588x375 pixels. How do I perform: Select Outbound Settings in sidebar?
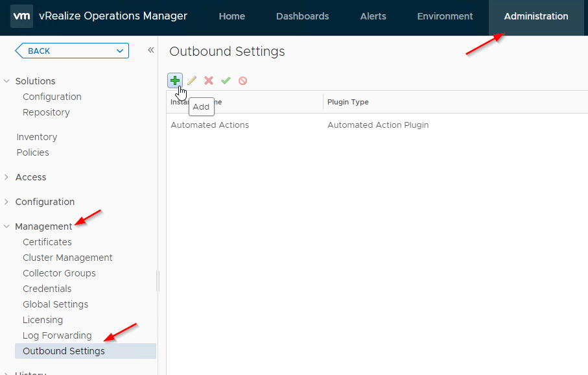click(86, 351)
